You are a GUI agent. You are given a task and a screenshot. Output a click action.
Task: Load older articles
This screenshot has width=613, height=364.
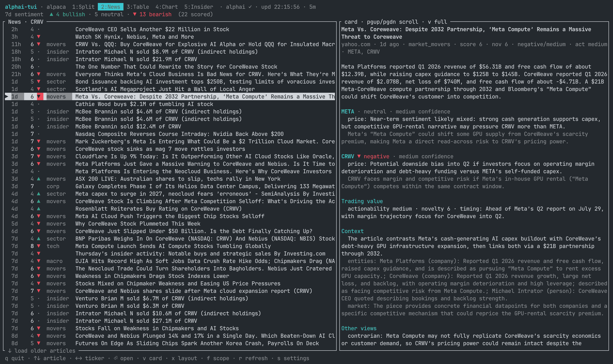(42, 351)
